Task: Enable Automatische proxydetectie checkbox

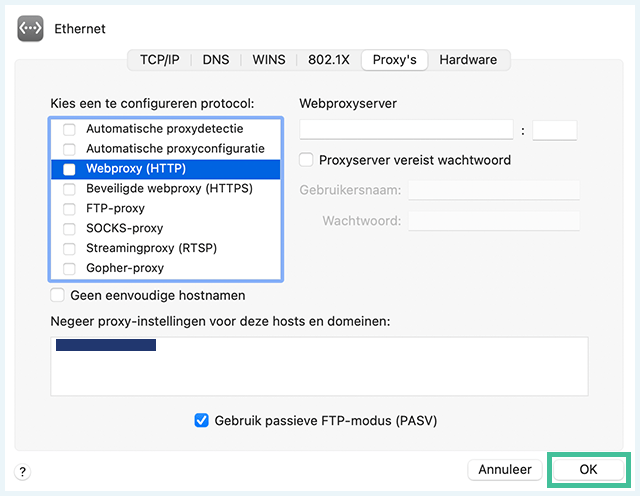Action: (x=69, y=129)
